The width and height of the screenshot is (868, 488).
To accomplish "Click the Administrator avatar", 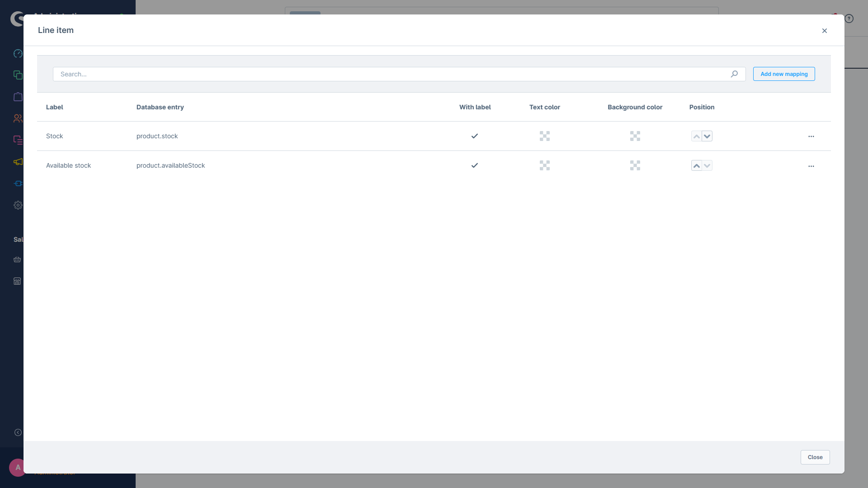I will tap(17, 468).
